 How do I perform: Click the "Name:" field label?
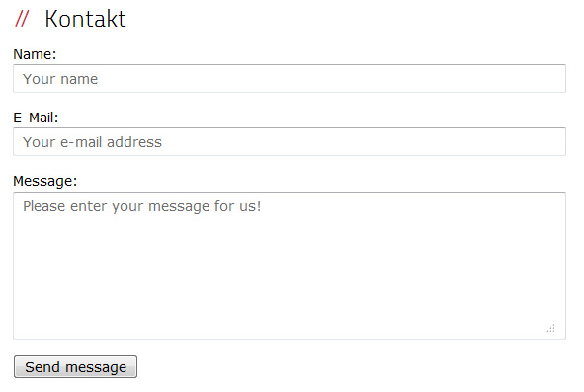tap(35, 54)
